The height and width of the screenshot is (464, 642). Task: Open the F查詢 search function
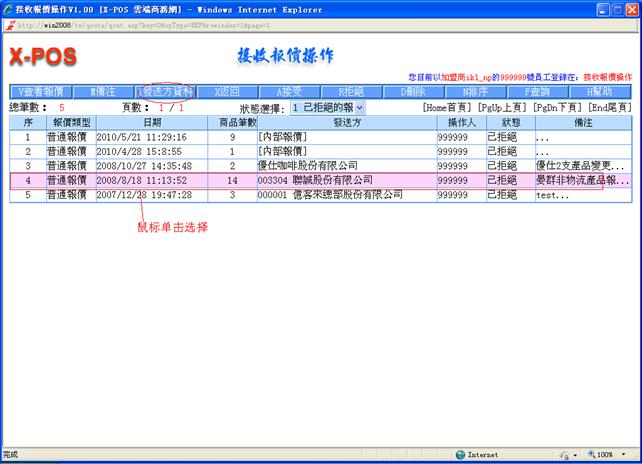[538, 91]
